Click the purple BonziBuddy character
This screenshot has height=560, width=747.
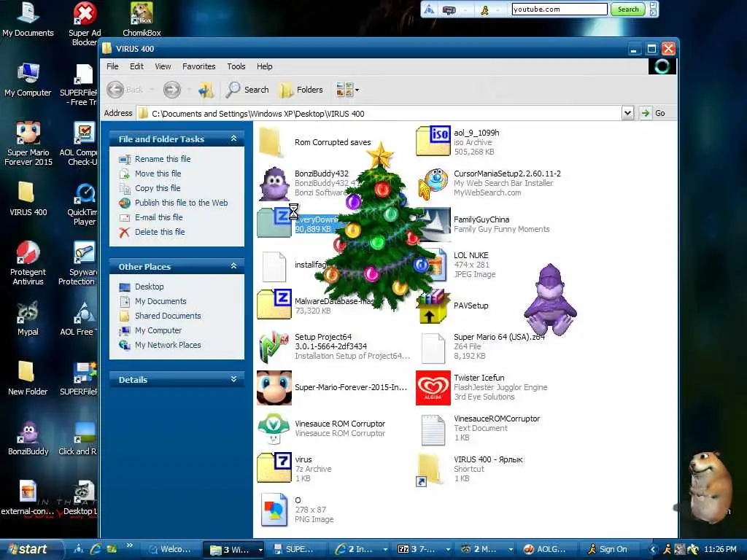tap(550, 300)
